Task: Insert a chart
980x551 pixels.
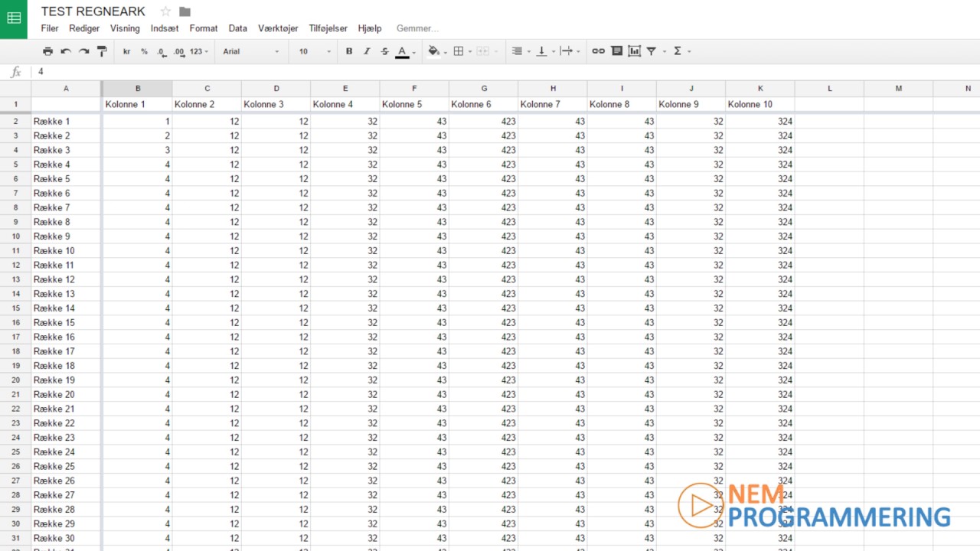Action: (634, 51)
